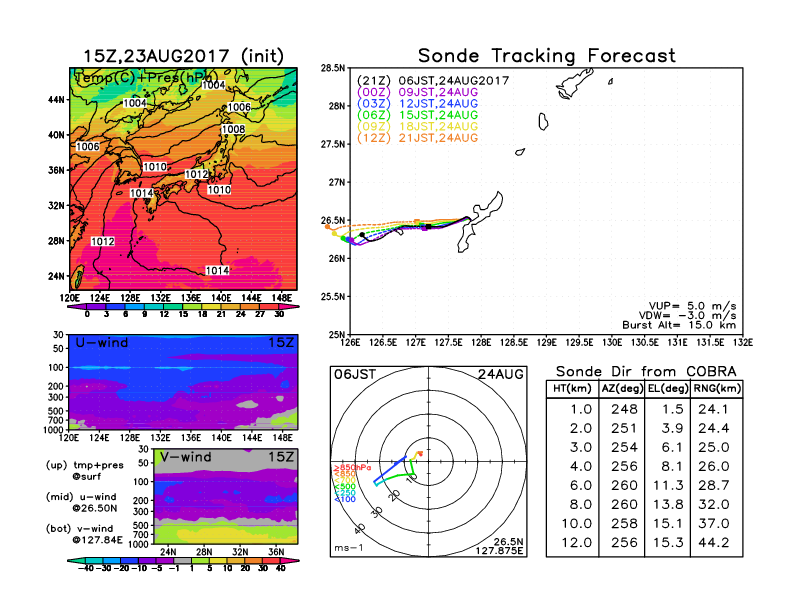
Task: Click the 06JST label in the hodograph
Action: click(x=355, y=374)
